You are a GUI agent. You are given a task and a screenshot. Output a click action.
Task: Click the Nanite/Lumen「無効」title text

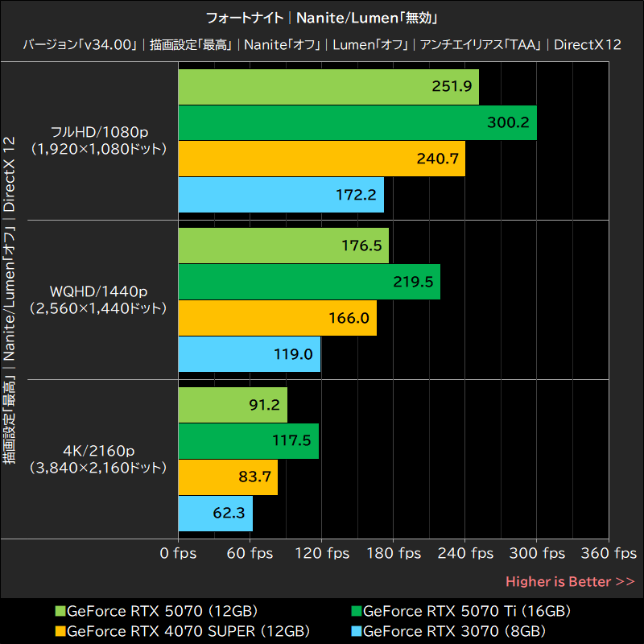pos(368,18)
